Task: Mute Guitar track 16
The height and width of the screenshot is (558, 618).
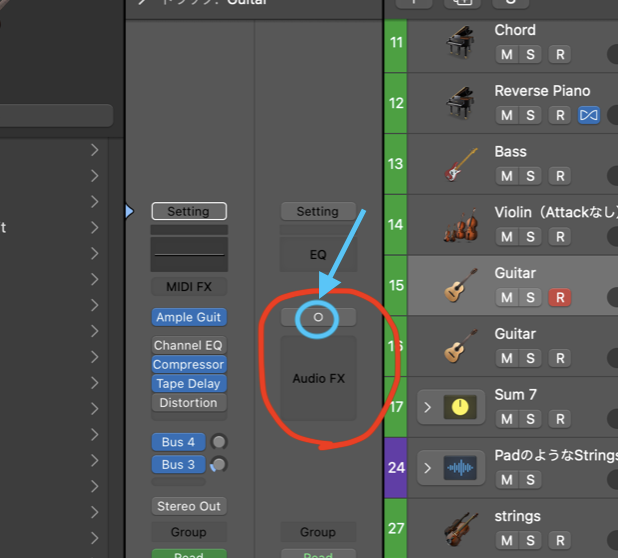Action: 507,358
